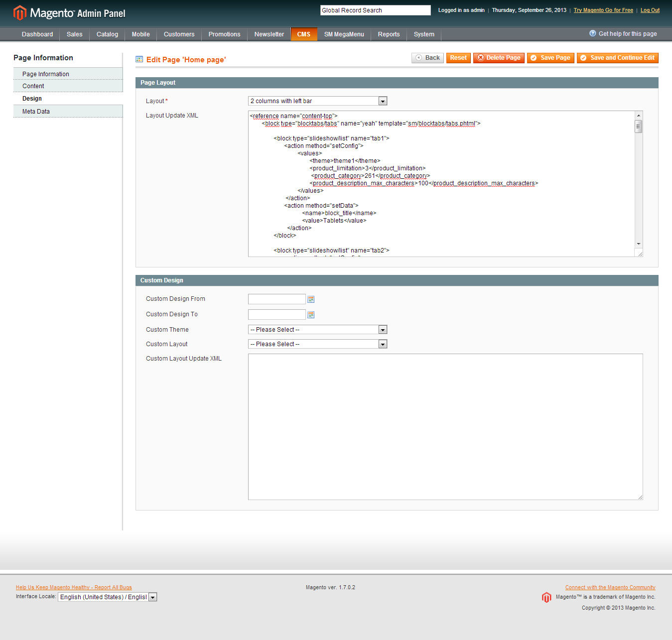Viewport: 672px width, 640px height.
Task: Click the footer Magento trademark logo
Action: tap(546, 597)
